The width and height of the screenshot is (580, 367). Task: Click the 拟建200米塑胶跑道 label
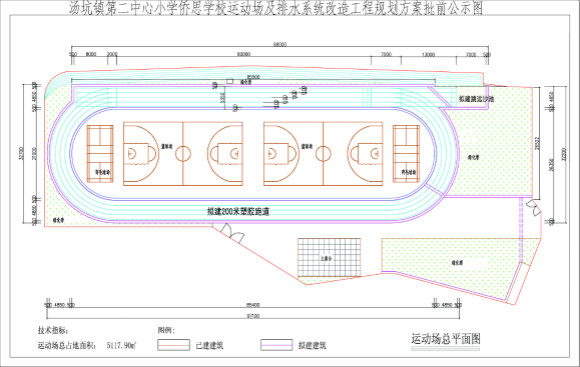pyautogui.click(x=238, y=212)
